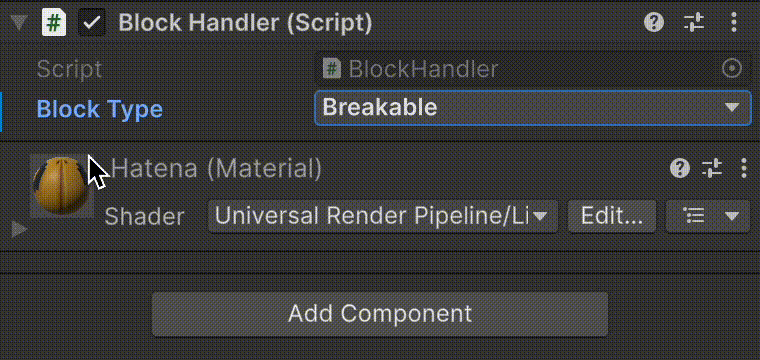The image size is (760, 360).
Task: Open Hatena material three-dot options menu
Action: [744, 169]
